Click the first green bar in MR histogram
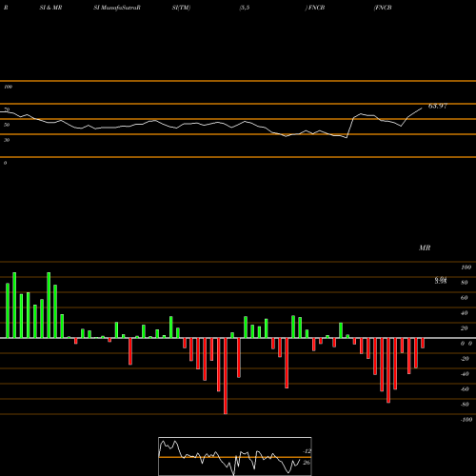476x476 pixels. pos(8,310)
